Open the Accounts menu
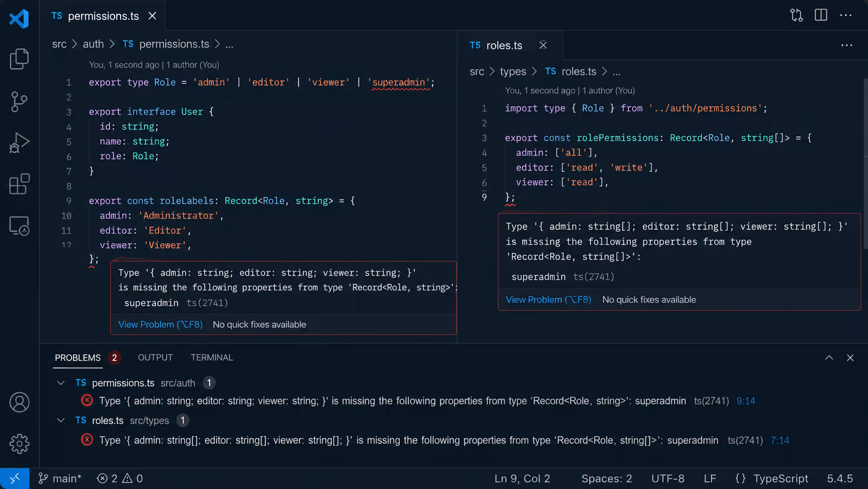868x489 pixels. (x=19, y=402)
